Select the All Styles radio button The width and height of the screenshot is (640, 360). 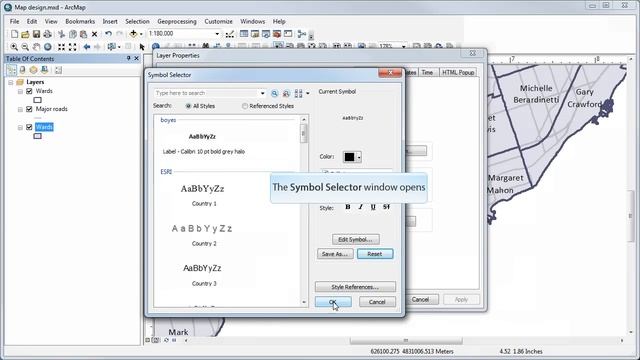coord(188,106)
